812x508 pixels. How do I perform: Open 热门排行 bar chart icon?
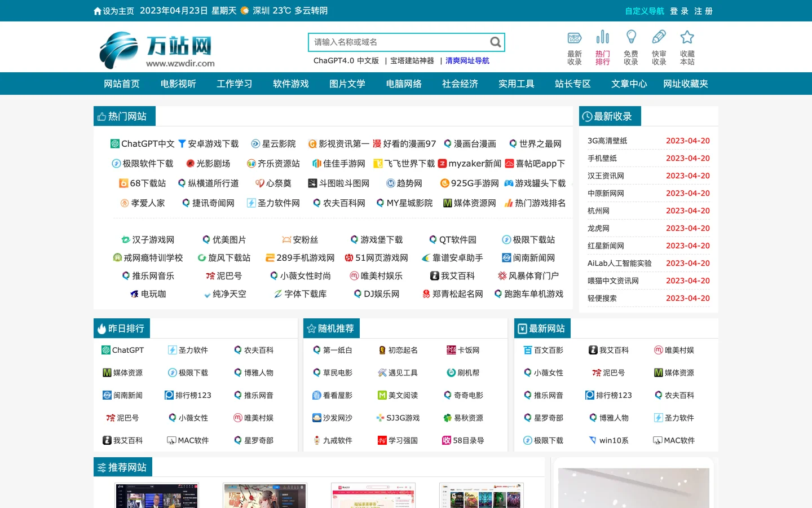pos(602,37)
